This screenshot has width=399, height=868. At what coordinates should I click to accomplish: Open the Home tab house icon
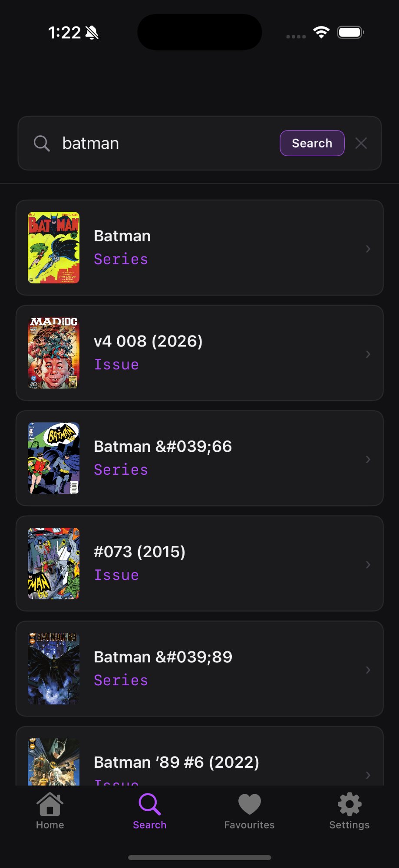(x=50, y=805)
